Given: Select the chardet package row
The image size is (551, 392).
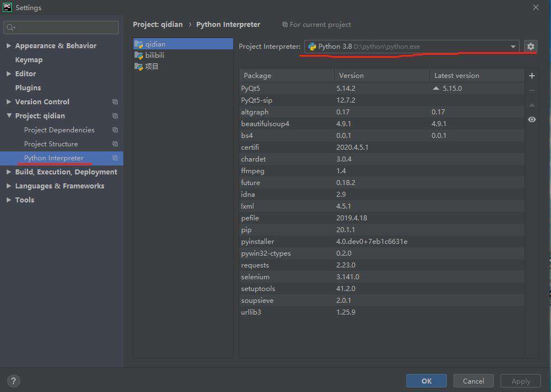Looking at the screenshot, I should (382, 159).
